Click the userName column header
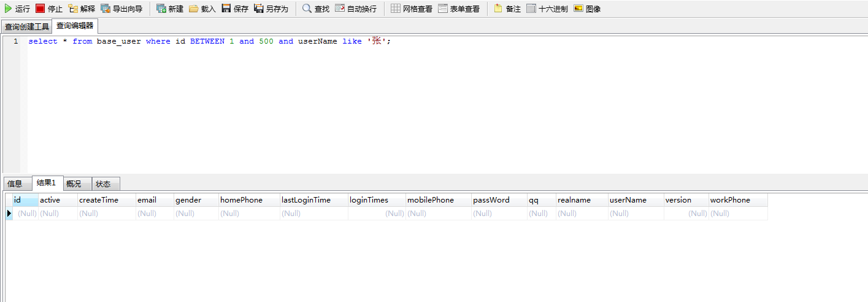Image resolution: width=868 pixels, height=302 pixels. pos(636,200)
